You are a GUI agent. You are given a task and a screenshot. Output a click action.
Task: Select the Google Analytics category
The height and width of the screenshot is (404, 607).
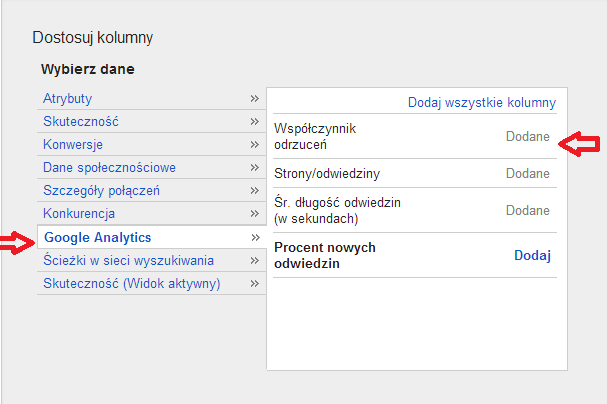pos(97,237)
